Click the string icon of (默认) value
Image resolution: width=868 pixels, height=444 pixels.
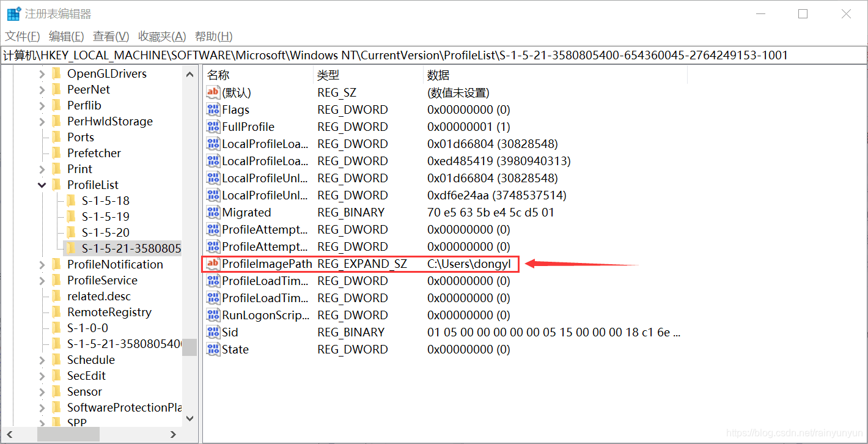pyautogui.click(x=213, y=92)
